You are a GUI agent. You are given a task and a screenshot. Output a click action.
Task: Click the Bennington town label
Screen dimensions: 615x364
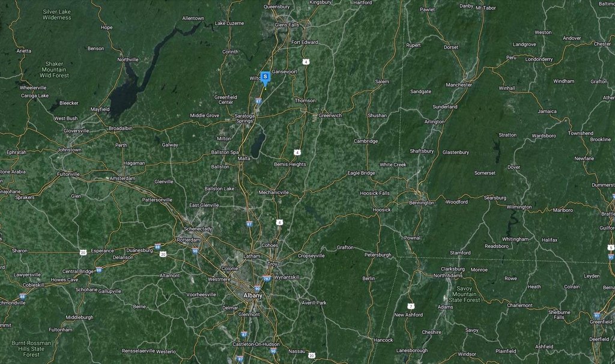422,203
